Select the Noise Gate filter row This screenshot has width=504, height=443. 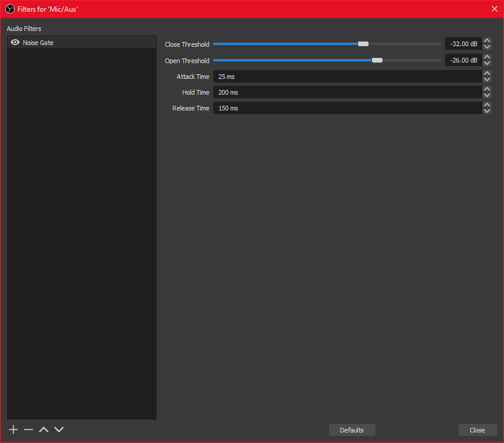coord(82,43)
